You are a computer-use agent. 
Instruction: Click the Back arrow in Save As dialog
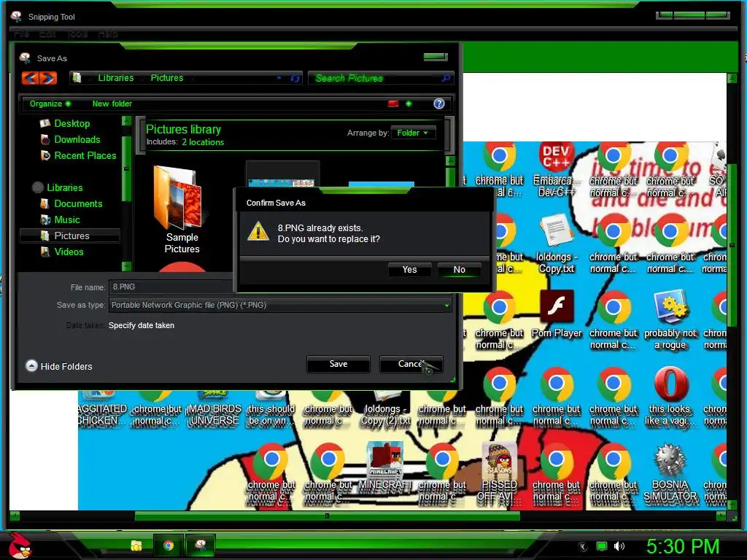click(x=31, y=77)
